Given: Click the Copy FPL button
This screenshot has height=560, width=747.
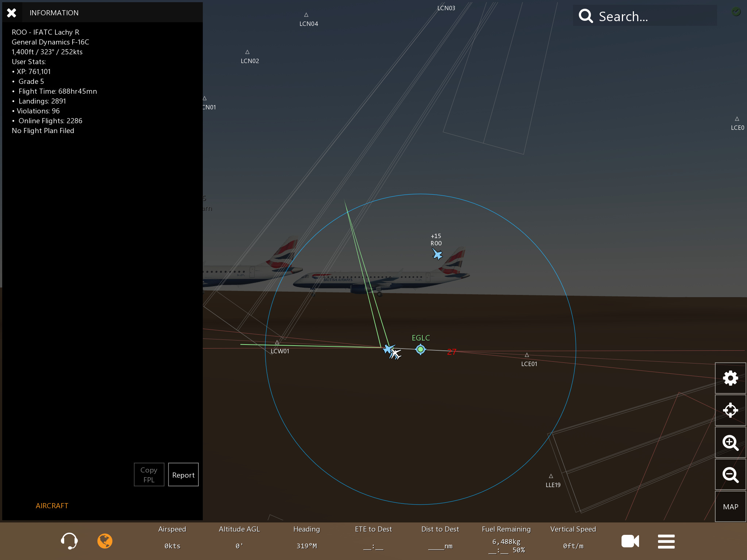Looking at the screenshot, I should point(149,475).
